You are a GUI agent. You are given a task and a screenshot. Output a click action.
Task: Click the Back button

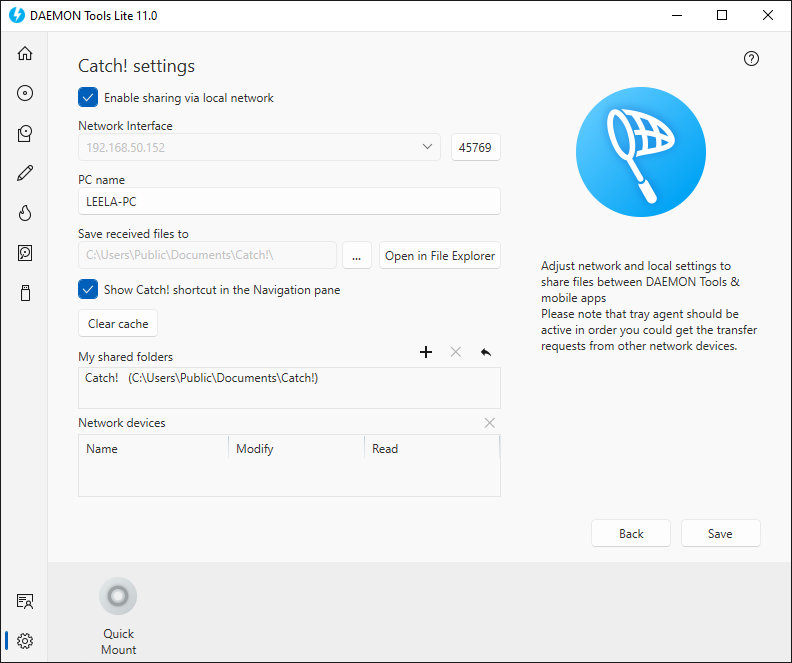(x=631, y=533)
